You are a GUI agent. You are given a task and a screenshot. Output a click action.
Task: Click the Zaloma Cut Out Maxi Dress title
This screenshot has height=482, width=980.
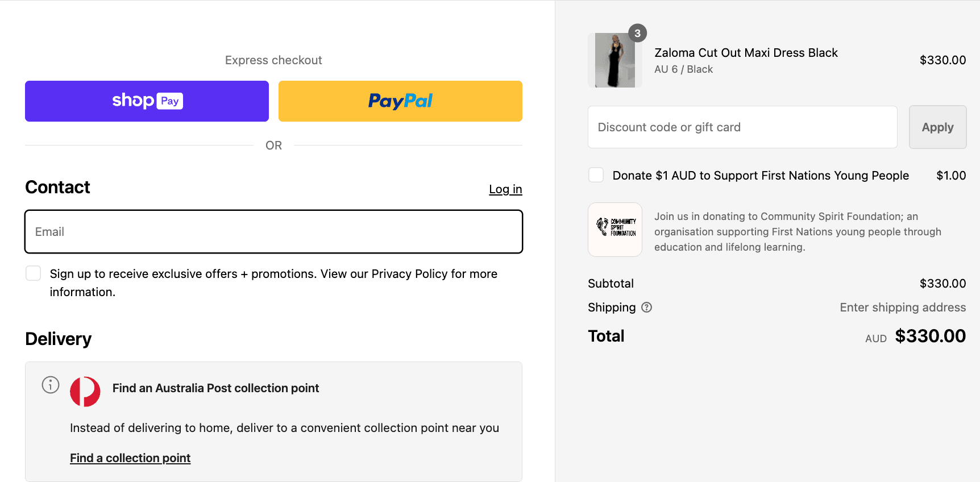(746, 53)
